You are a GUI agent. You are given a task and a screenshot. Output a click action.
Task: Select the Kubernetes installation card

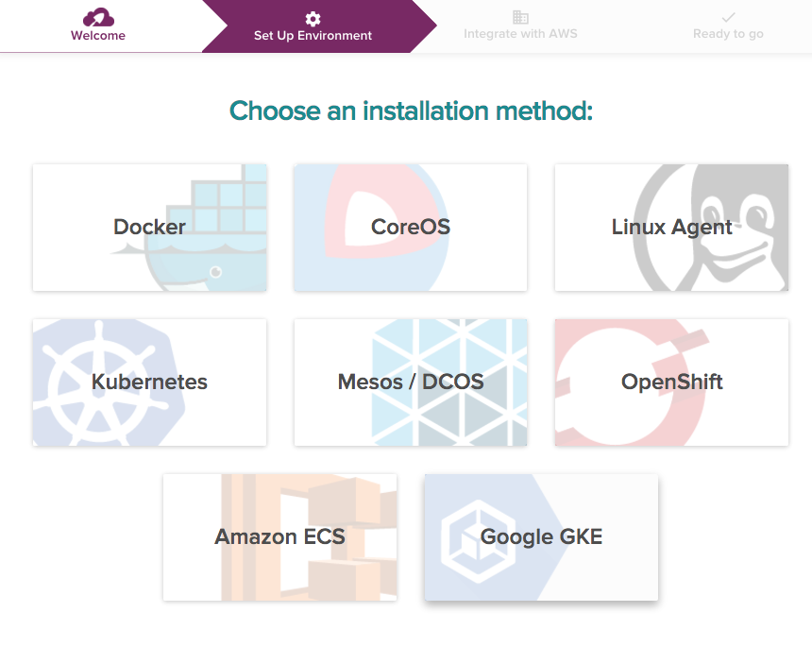149,382
